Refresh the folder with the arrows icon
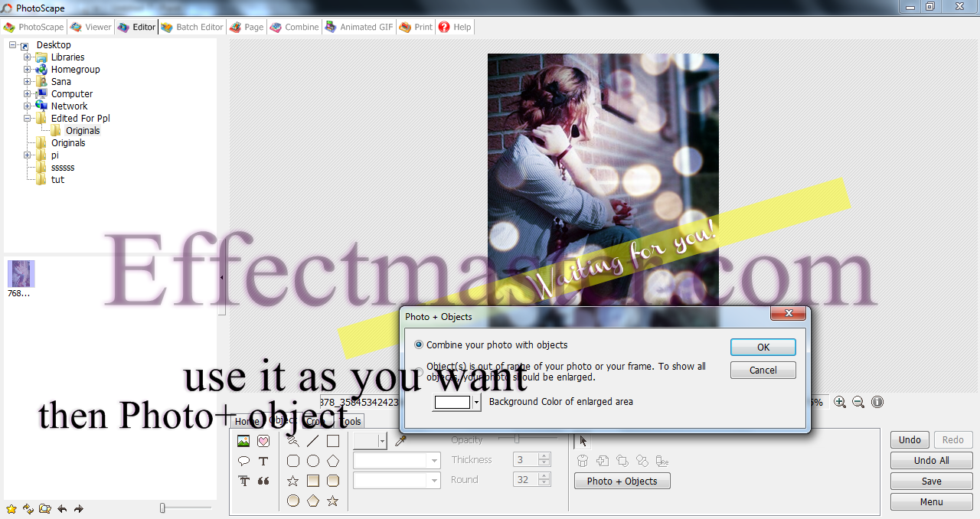This screenshot has width=980, height=519. tap(28, 508)
